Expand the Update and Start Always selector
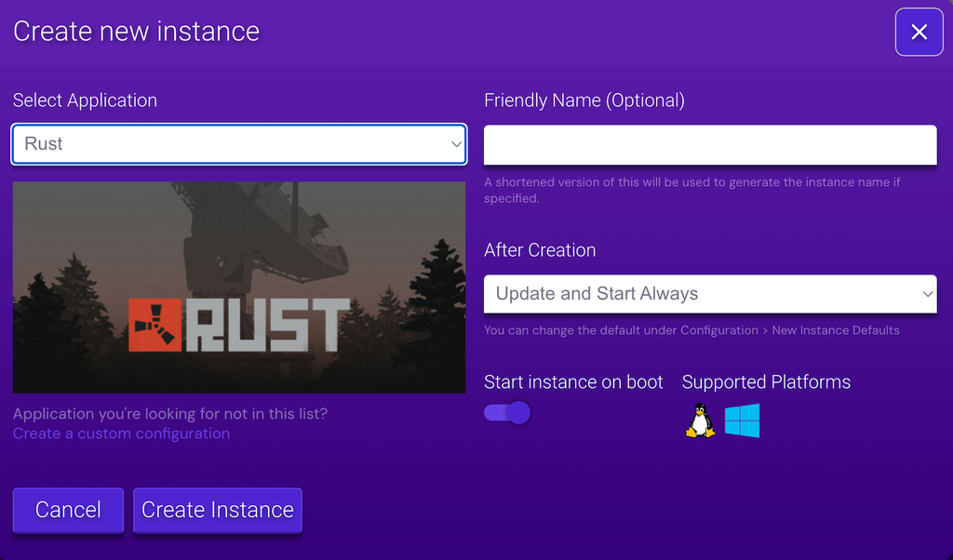The width and height of the screenshot is (953, 560). [x=710, y=293]
